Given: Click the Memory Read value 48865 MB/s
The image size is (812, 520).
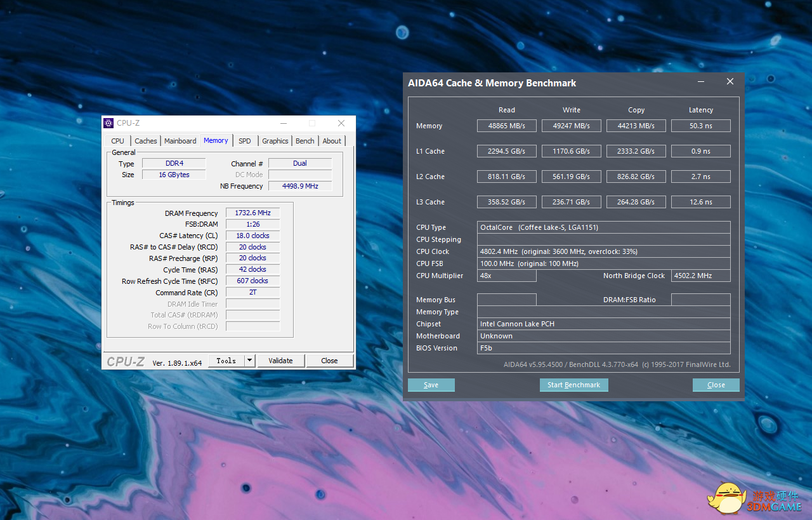Looking at the screenshot, I should click(x=507, y=126).
